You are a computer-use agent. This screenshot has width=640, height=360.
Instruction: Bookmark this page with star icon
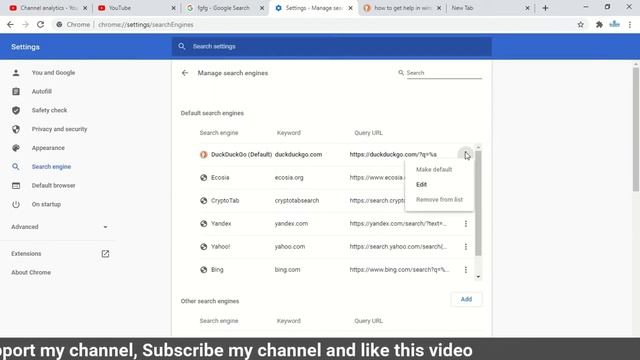tap(580, 24)
